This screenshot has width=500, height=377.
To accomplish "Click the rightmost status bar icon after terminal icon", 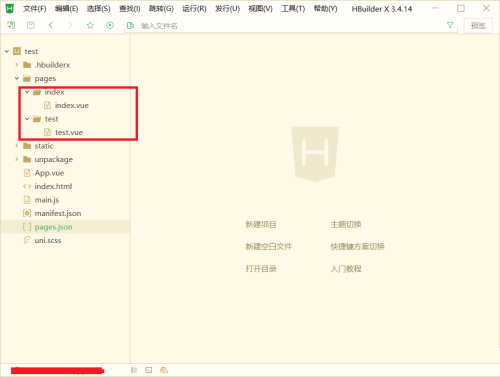I will (164, 370).
